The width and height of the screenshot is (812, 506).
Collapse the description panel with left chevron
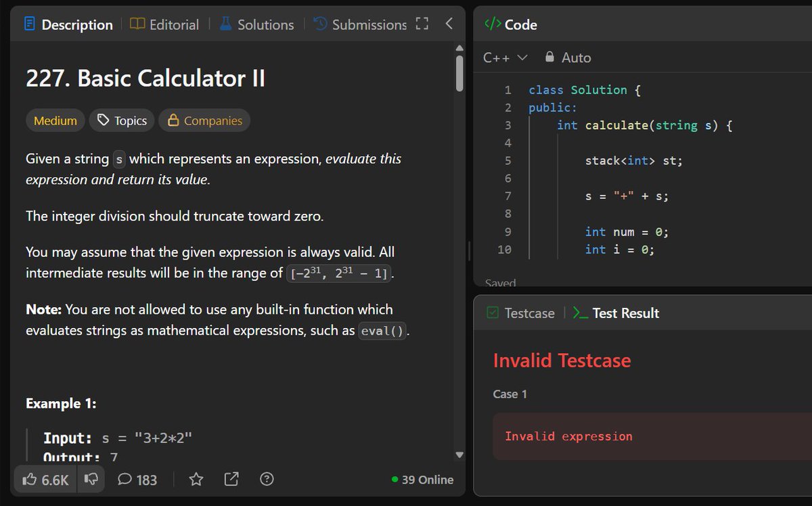click(x=449, y=24)
